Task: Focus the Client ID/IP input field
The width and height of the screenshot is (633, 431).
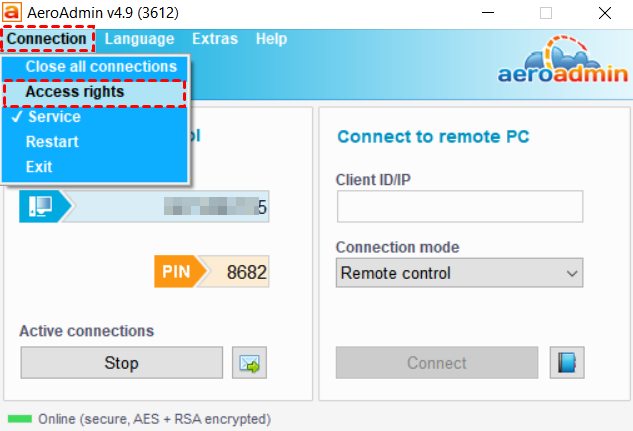Action: 460,206
